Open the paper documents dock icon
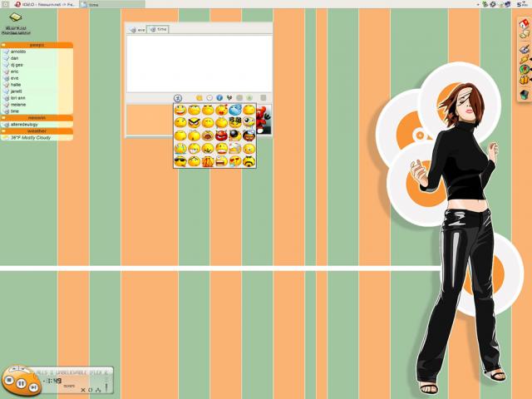 click(525, 33)
